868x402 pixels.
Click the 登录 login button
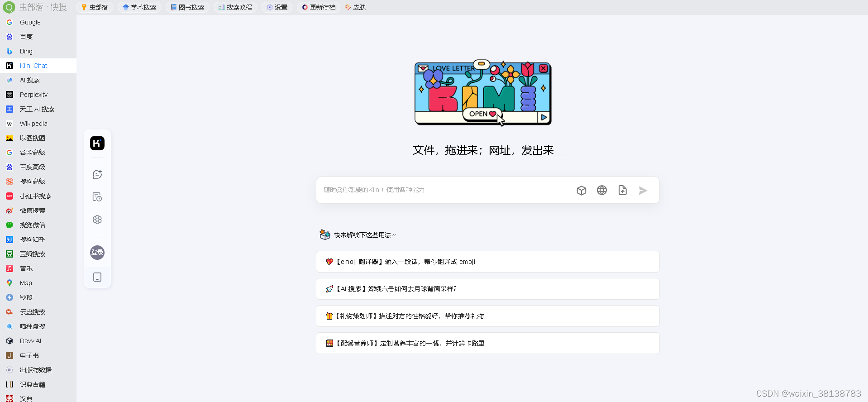tap(97, 253)
